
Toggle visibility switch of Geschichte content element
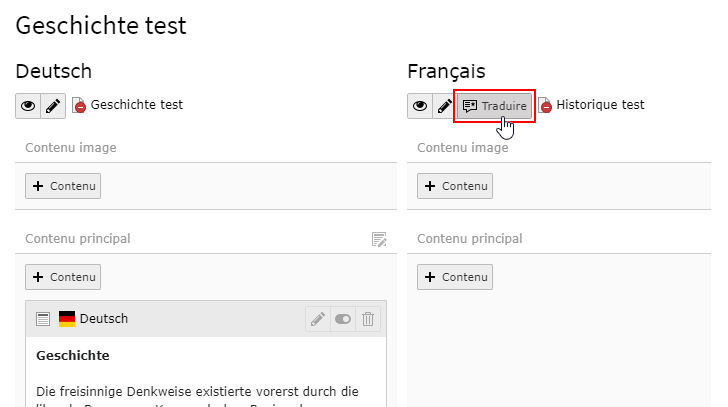click(343, 319)
